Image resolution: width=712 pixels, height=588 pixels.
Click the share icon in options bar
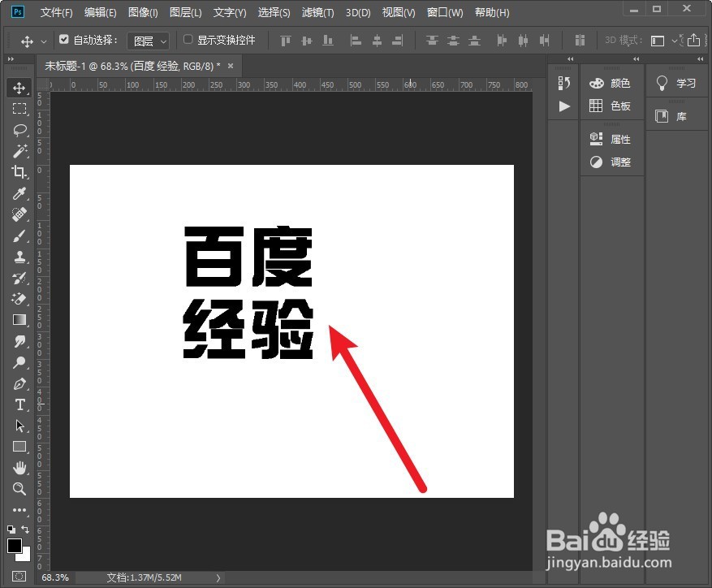click(x=693, y=40)
